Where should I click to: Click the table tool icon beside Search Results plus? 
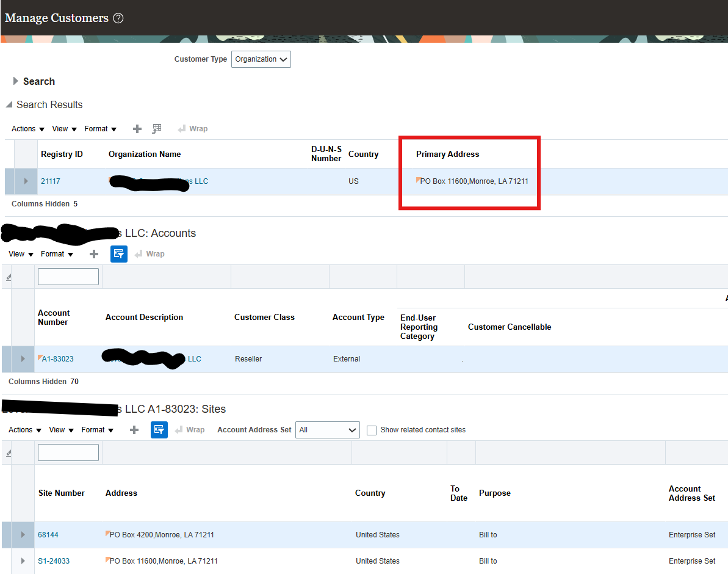[x=157, y=129]
